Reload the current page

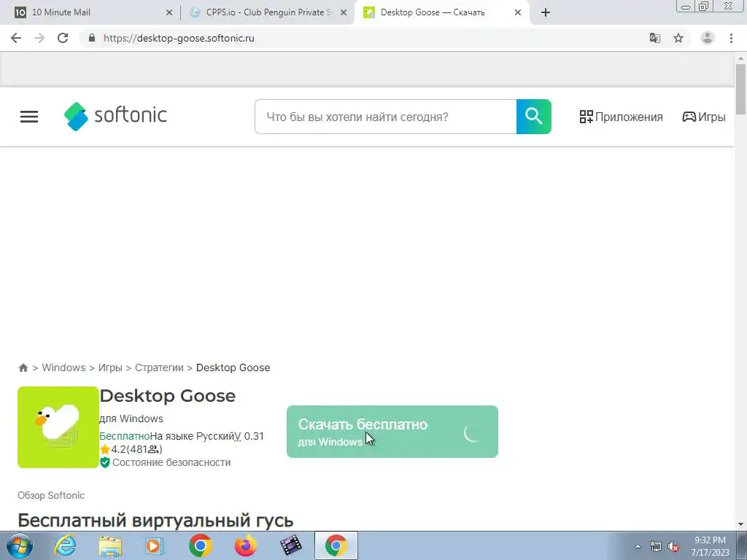[x=63, y=38]
